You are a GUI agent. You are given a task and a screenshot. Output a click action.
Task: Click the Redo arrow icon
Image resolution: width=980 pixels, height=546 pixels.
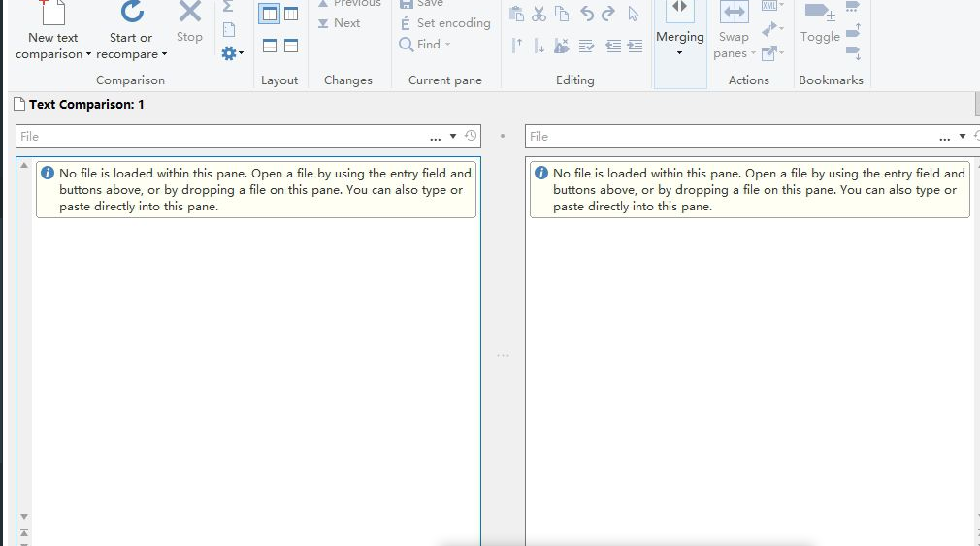[608, 14]
